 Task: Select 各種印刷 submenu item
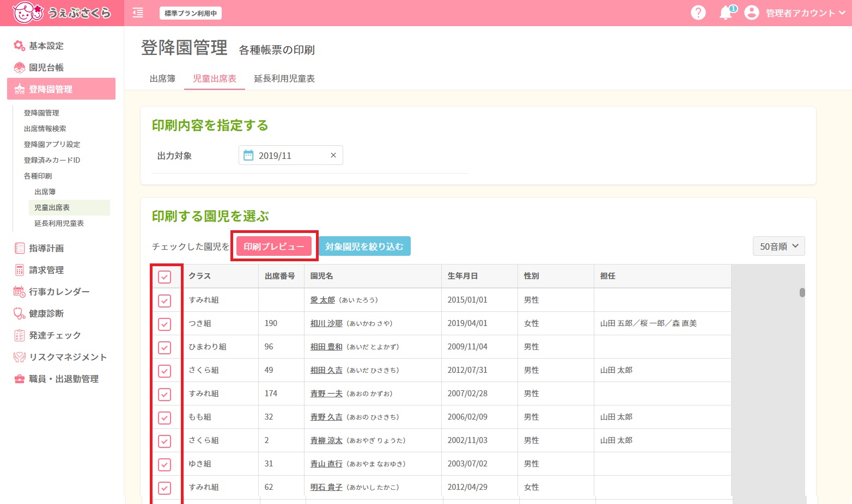pyautogui.click(x=38, y=176)
